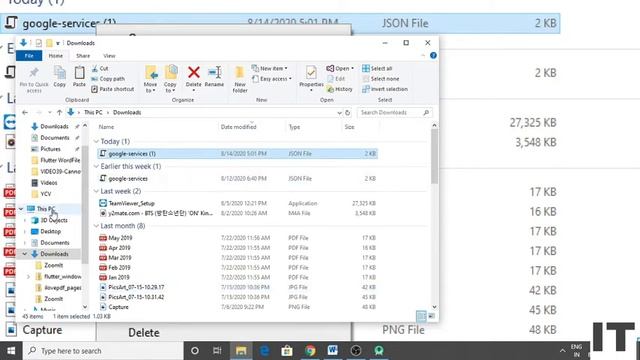
Task: Click the Properties ribbon icon
Action: click(311, 73)
